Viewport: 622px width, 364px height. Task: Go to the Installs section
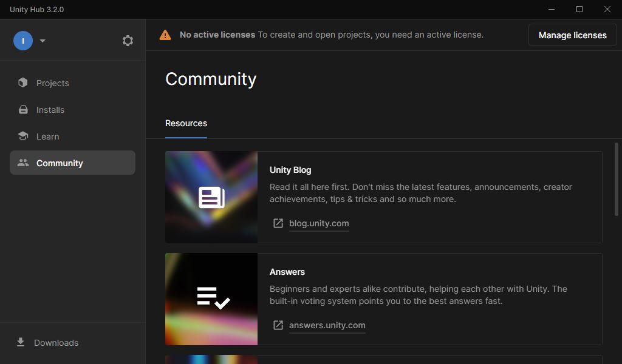pos(73,110)
